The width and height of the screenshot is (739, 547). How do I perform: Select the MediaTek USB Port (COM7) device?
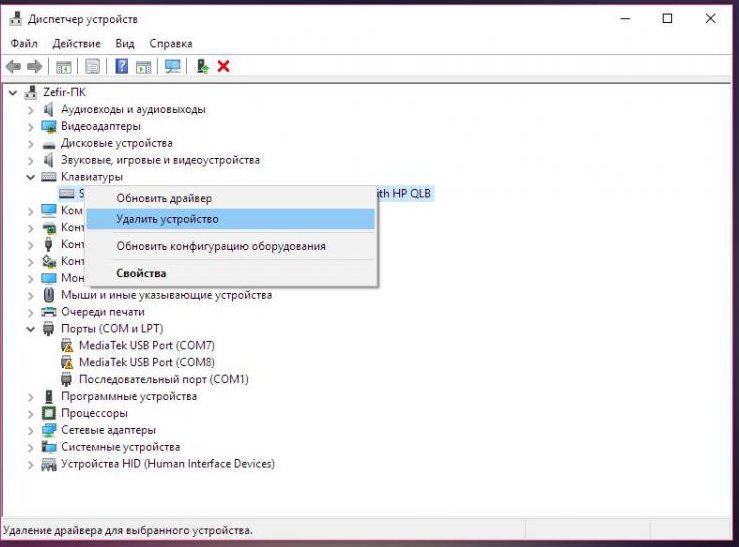(x=146, y=345)
